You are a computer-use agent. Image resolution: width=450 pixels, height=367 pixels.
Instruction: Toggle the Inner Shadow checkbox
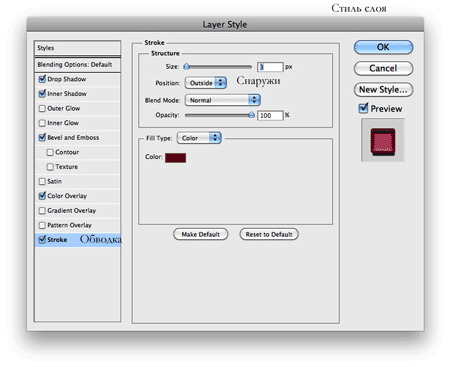coord(42,94)
